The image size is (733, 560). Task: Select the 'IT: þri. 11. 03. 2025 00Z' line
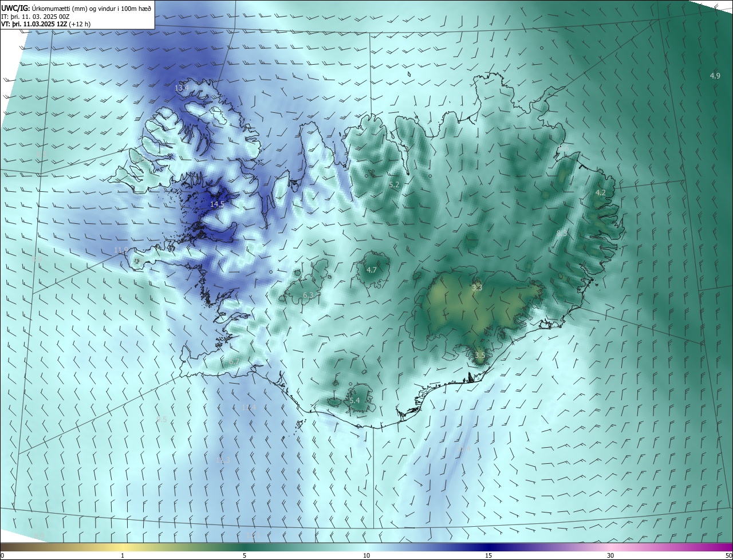point(36,17)
